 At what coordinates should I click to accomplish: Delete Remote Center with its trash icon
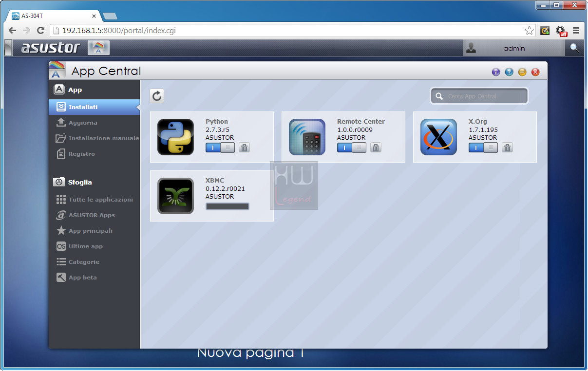coord(376,148)
